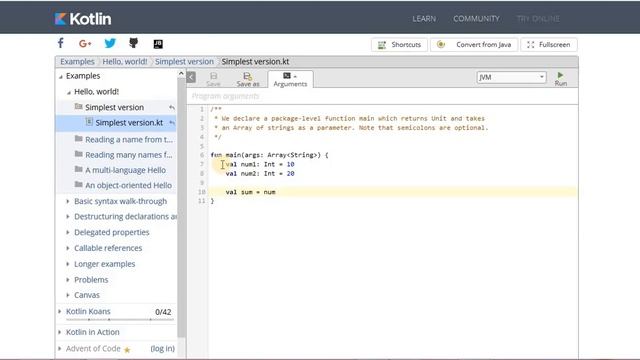Click the log in link
Screen dimensions: 640x360
[x=162, y=349]
